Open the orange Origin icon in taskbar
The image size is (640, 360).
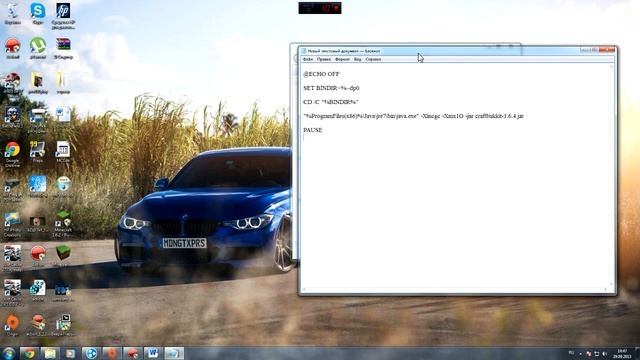(112, 353)
